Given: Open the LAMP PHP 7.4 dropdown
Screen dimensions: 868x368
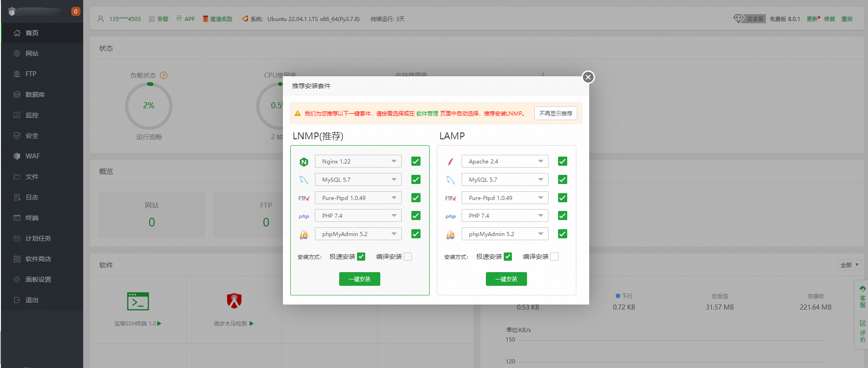Looking at the screenshot, I should pyautogui.click(x=505, y=216).
